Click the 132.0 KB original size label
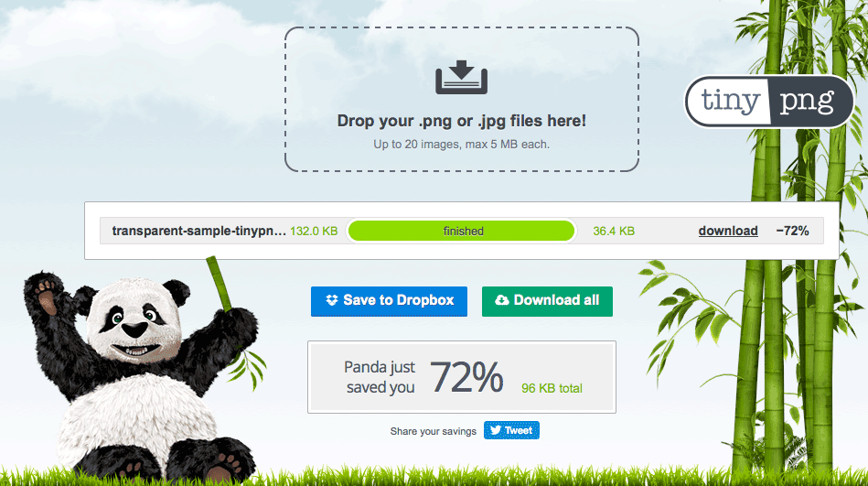This screenshot has height=486, width=868. coord(314,231)
